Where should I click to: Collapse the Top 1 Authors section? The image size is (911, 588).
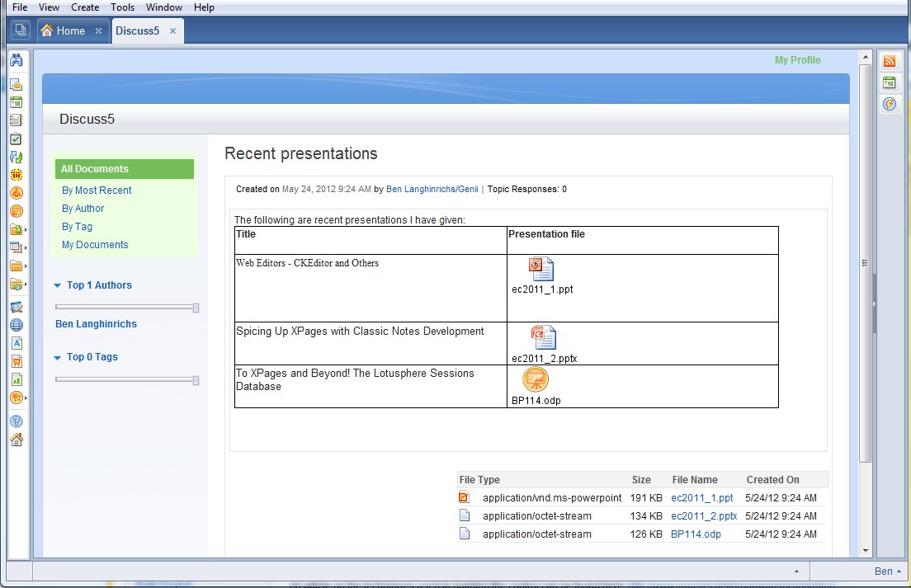pos(57,285)
